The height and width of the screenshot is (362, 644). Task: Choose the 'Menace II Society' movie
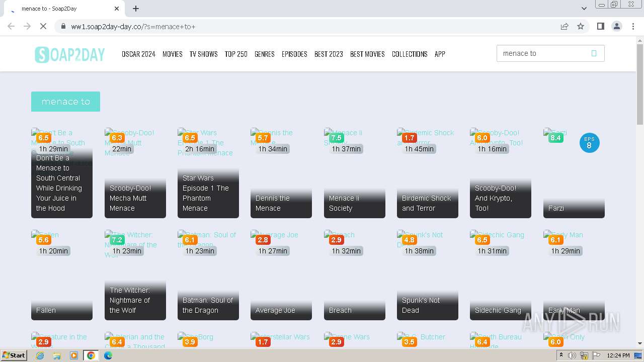(x=355, y=173)
